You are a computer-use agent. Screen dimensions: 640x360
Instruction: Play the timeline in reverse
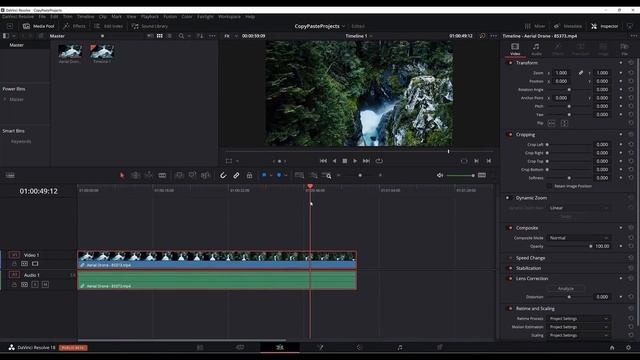[334, 161]
